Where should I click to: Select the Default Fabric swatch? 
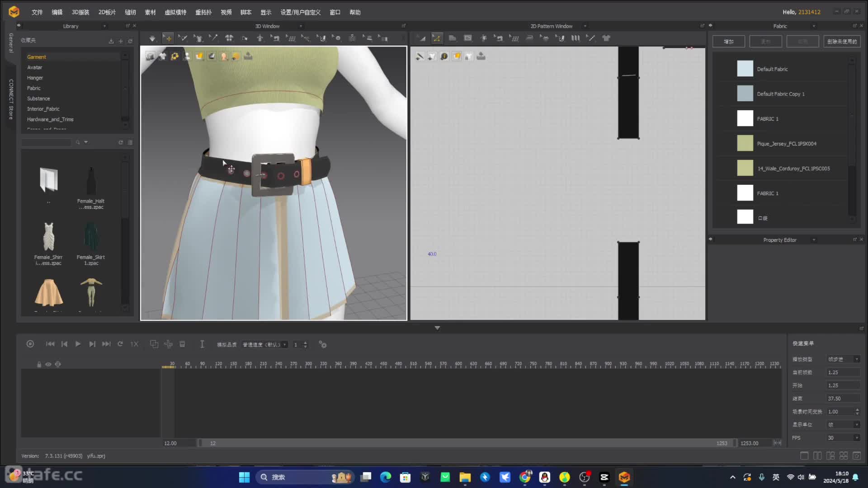745,69
